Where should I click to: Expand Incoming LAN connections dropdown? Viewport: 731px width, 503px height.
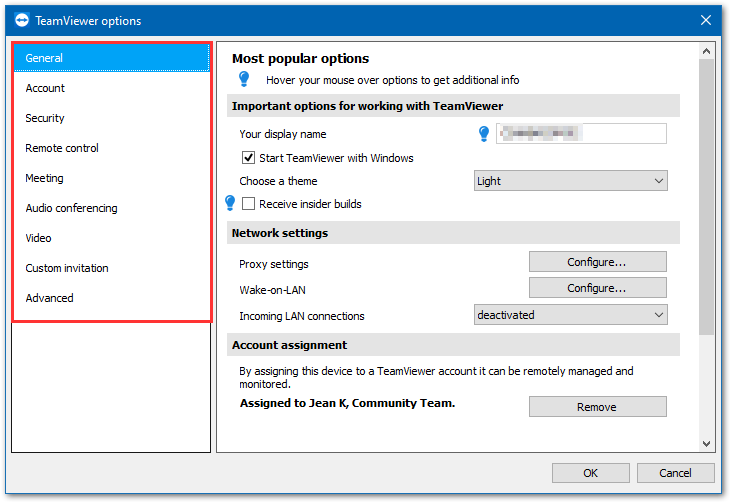[570, 315]
